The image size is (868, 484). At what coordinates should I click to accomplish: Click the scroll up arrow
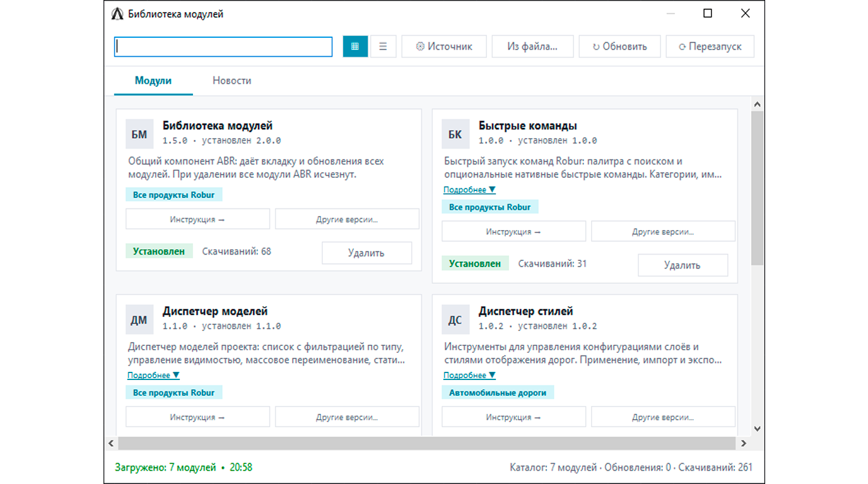coord(758,105)
